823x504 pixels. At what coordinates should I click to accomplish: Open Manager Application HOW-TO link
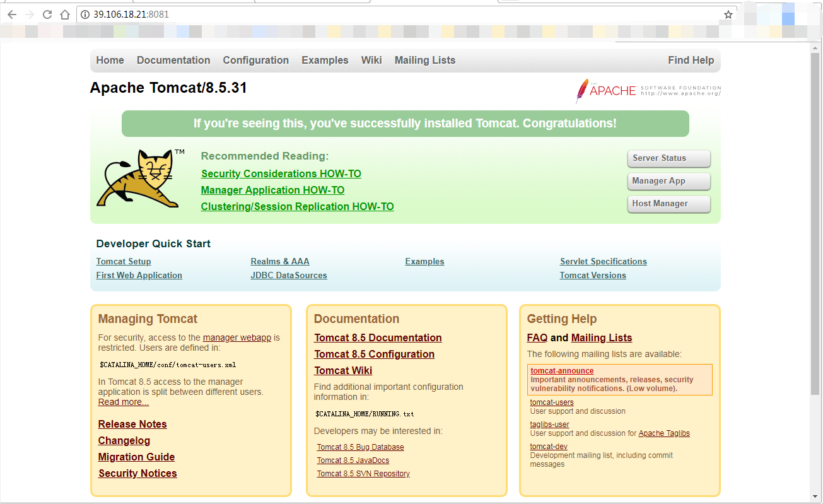272,190
